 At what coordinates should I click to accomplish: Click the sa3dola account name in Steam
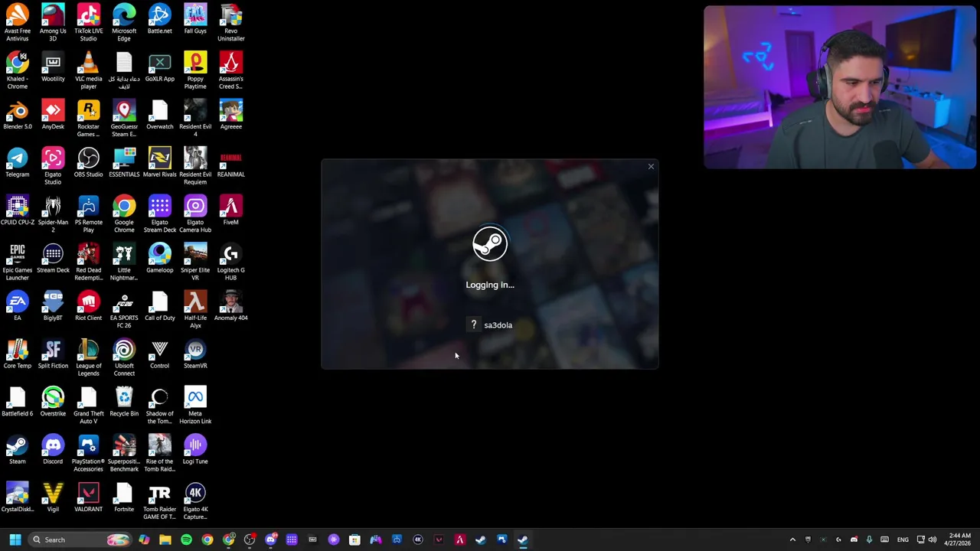click(x=498, y=325)
